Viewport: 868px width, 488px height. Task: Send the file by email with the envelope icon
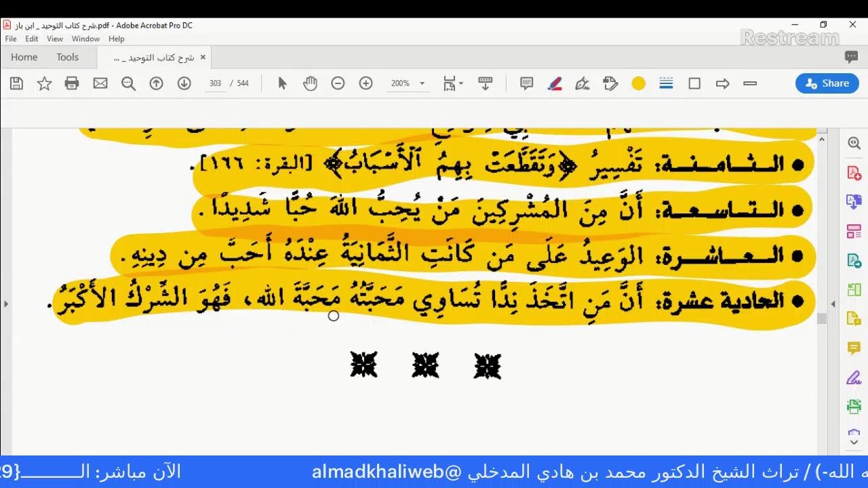click(100, 83)
